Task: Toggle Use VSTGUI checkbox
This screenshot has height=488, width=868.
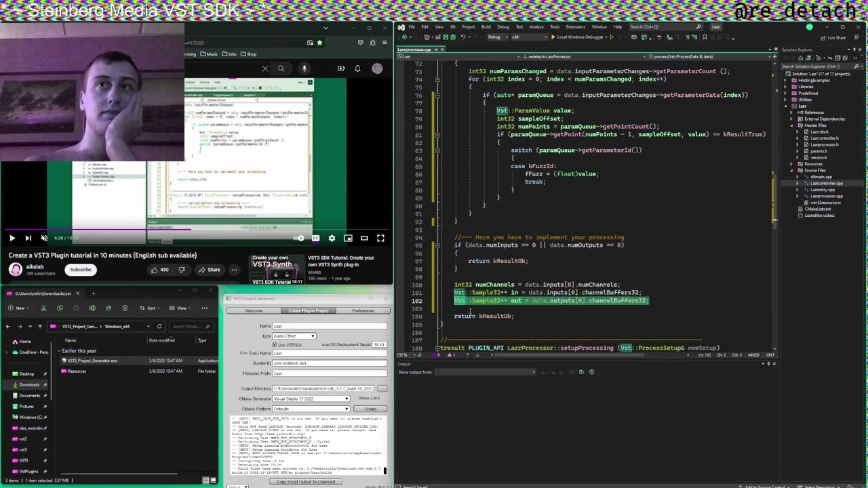Action: 275,344
